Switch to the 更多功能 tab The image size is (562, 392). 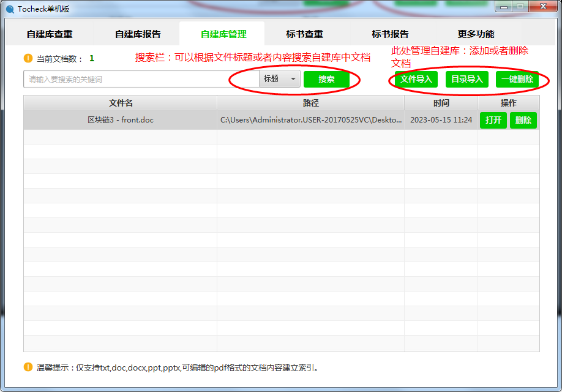coord(476,34)
